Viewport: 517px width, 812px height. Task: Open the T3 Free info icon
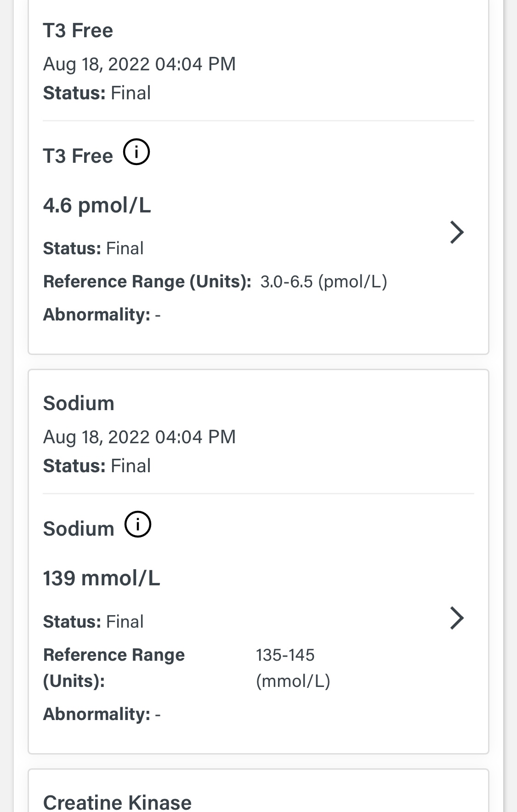(136, 152)
